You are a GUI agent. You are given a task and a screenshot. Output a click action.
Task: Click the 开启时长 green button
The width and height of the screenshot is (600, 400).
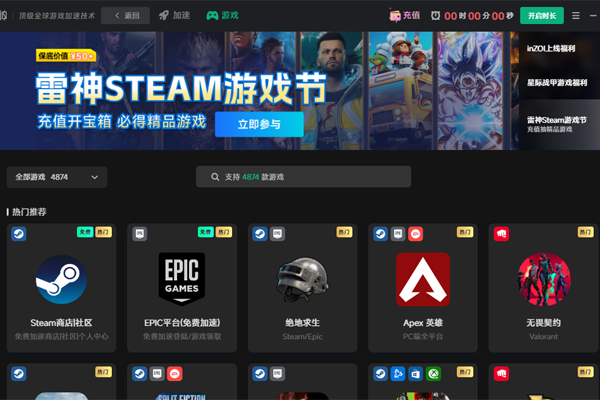pyautogui.click(x=541, y=16)
